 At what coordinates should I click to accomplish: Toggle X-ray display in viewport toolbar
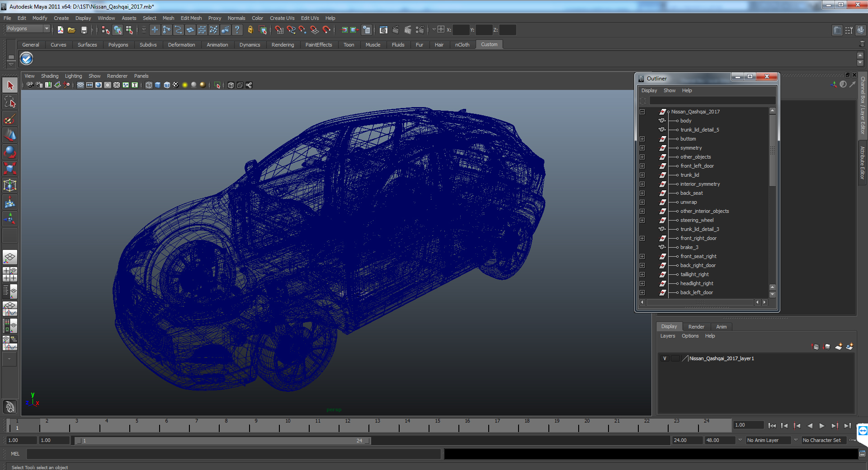point(231,85)
